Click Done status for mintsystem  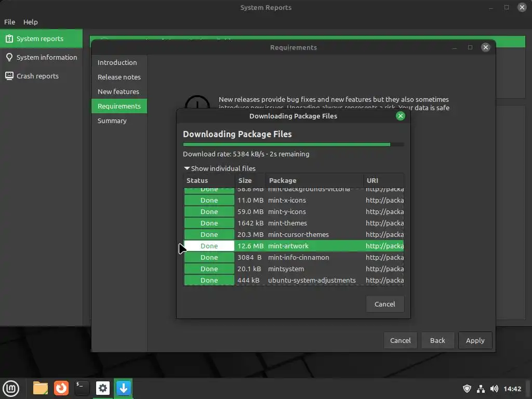(209, 269)
